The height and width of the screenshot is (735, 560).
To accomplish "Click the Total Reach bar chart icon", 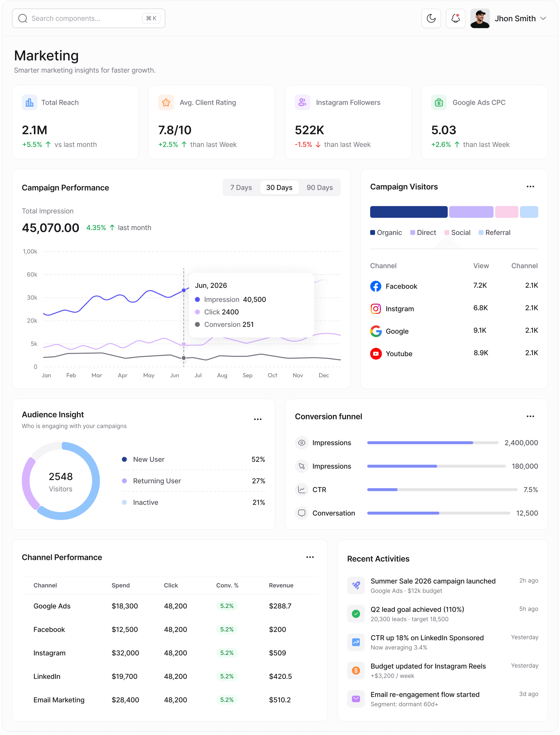I will [x=29, y=102].
